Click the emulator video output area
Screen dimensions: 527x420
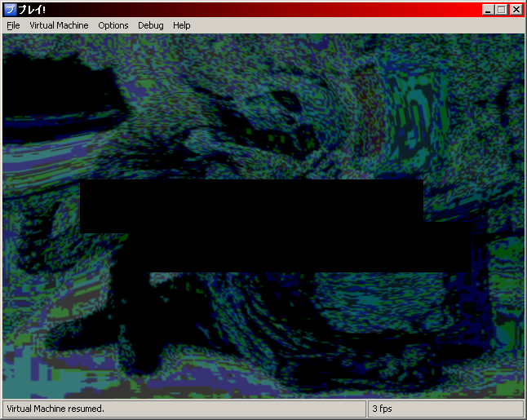click(263, 216)
